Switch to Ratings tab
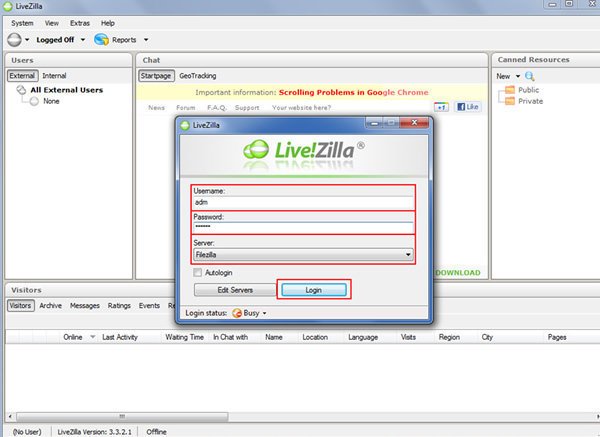This screenshot has width=600, height=437. click(x=119, y=305)
